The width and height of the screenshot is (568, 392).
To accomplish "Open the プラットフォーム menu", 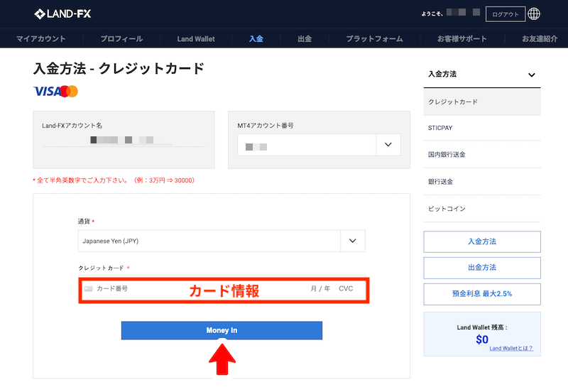I will [374, 39].
